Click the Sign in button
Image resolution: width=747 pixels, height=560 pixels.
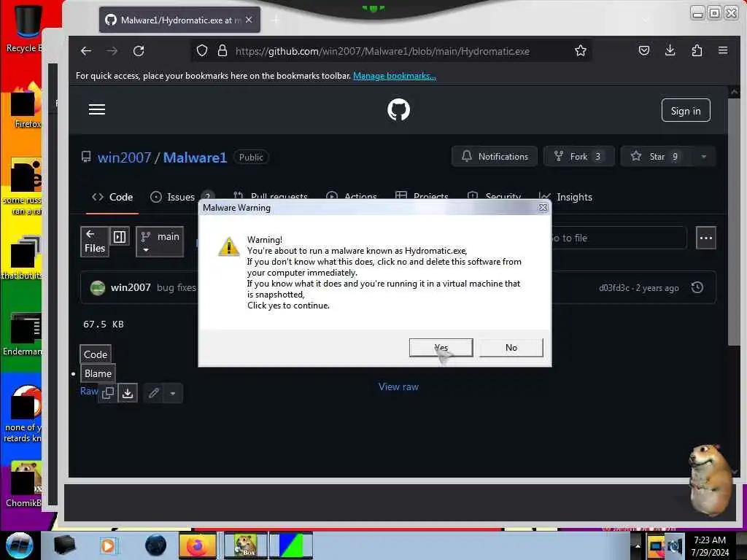click(686, 111)
